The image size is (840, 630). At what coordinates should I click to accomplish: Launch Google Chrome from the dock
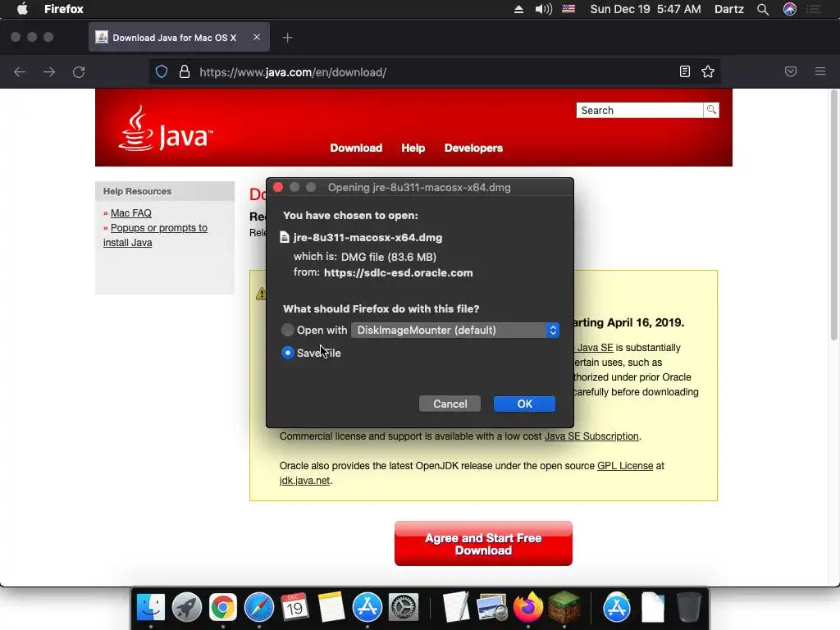click(x=223, y=608)
